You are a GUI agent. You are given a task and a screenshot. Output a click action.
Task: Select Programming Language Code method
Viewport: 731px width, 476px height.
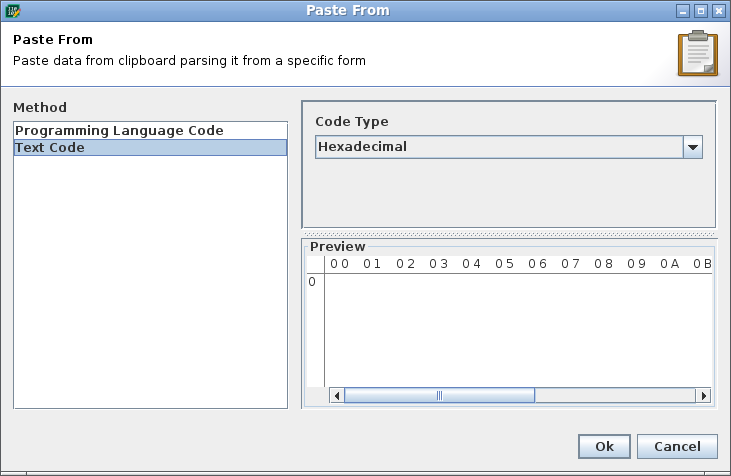coord(119,131)
